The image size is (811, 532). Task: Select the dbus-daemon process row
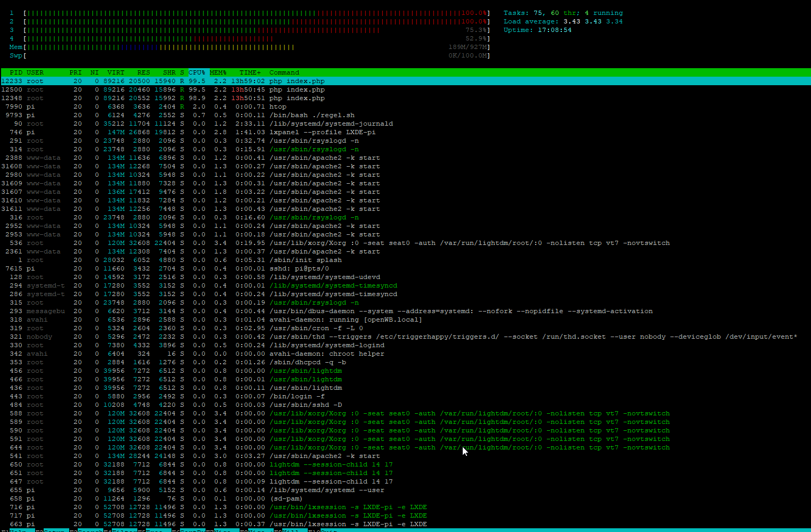click(x=405, y=311)
